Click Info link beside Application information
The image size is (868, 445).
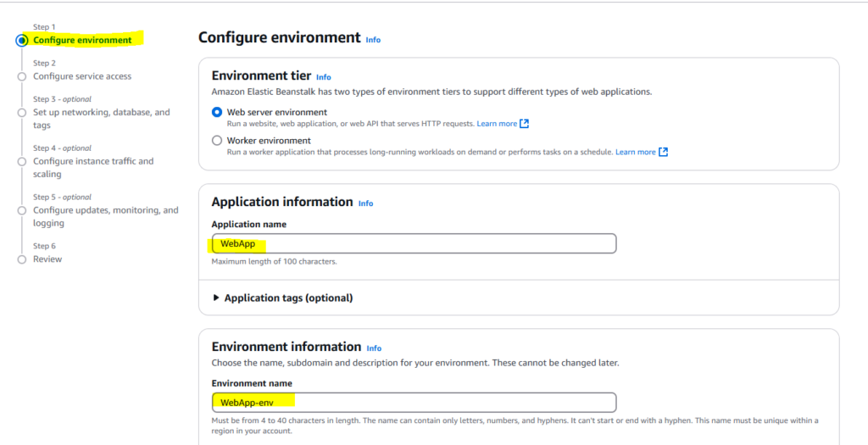tap(365, 203)
